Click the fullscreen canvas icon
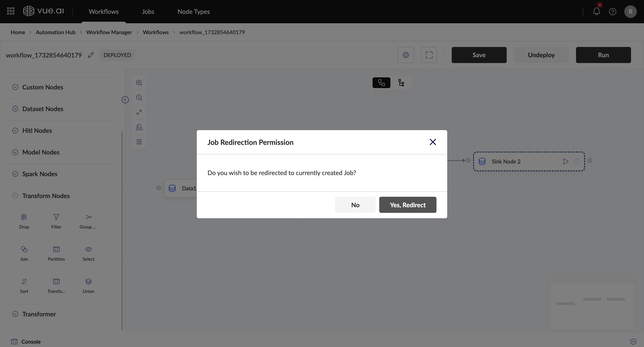Viewport: 644px width, 347px height. [x=429, y=55]
